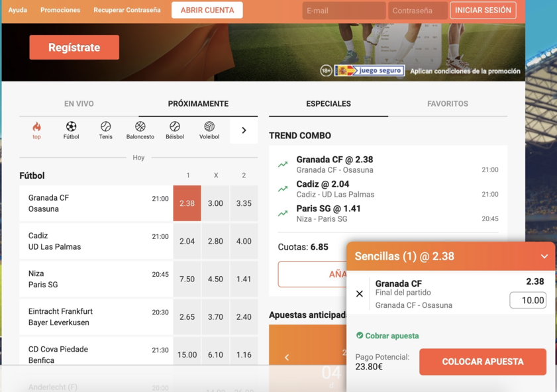
Task: Select Cadiz win odds 2.04
Action: [x=187, y=241]
